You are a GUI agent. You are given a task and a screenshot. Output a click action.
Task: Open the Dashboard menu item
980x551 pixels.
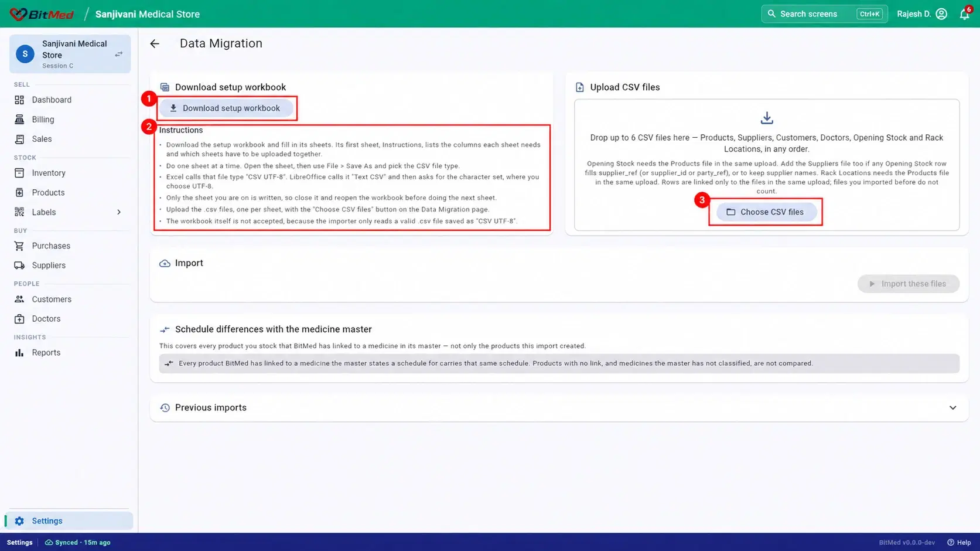click(70, 100)
